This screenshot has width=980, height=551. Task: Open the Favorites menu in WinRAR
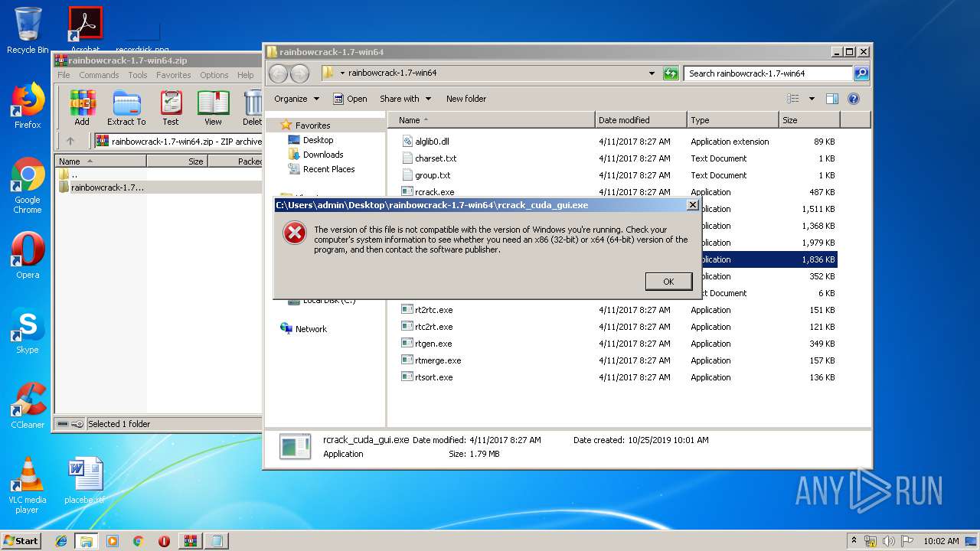pyautogui.click(x=174, y=75)
